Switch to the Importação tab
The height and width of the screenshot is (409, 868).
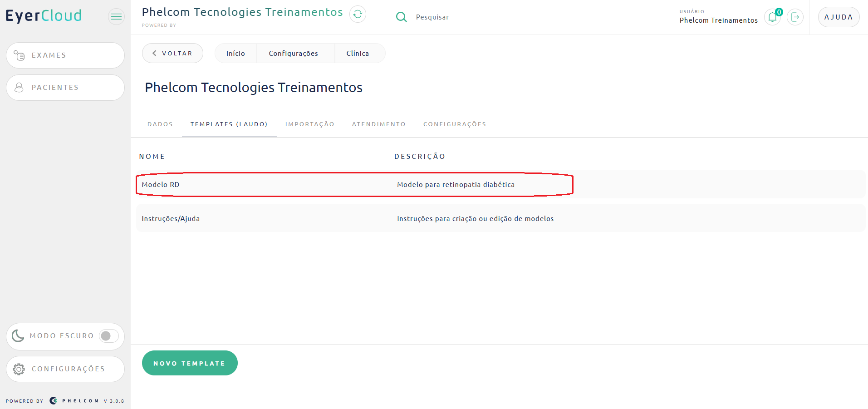tap(310, 124)
